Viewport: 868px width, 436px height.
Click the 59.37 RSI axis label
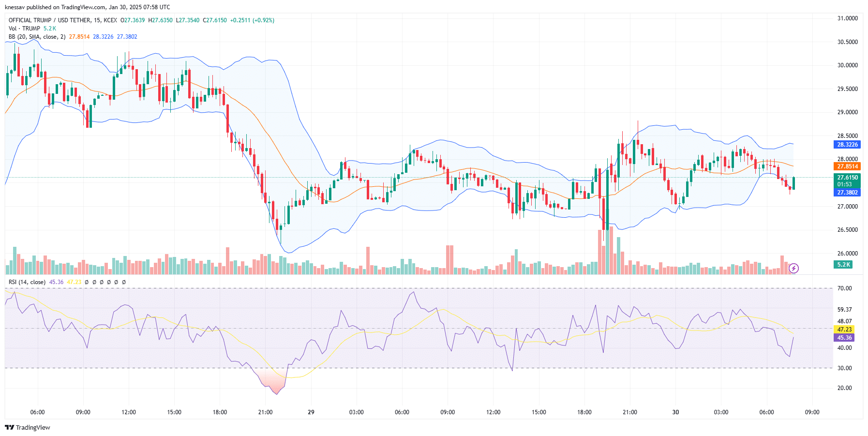[x=845, y=310]
